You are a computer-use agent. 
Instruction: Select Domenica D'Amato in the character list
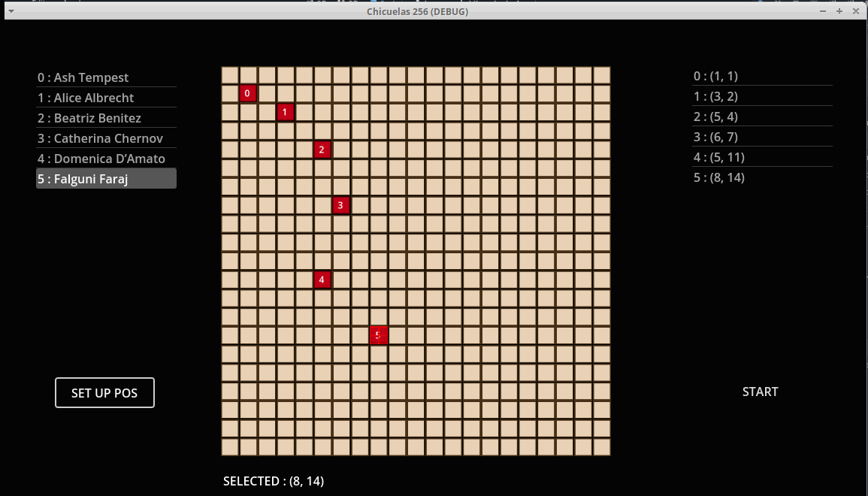[106, 159]
